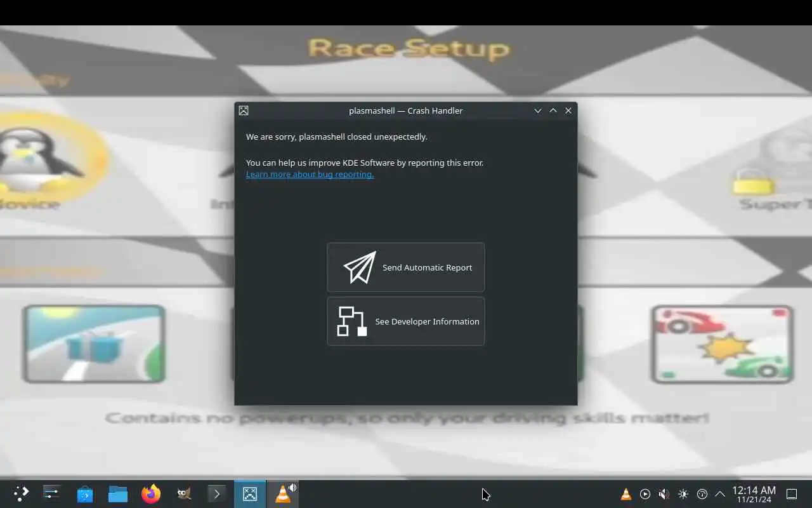812x508 pixels.
Task: Click Send Automatic Report button
Action: coord(406,267)
